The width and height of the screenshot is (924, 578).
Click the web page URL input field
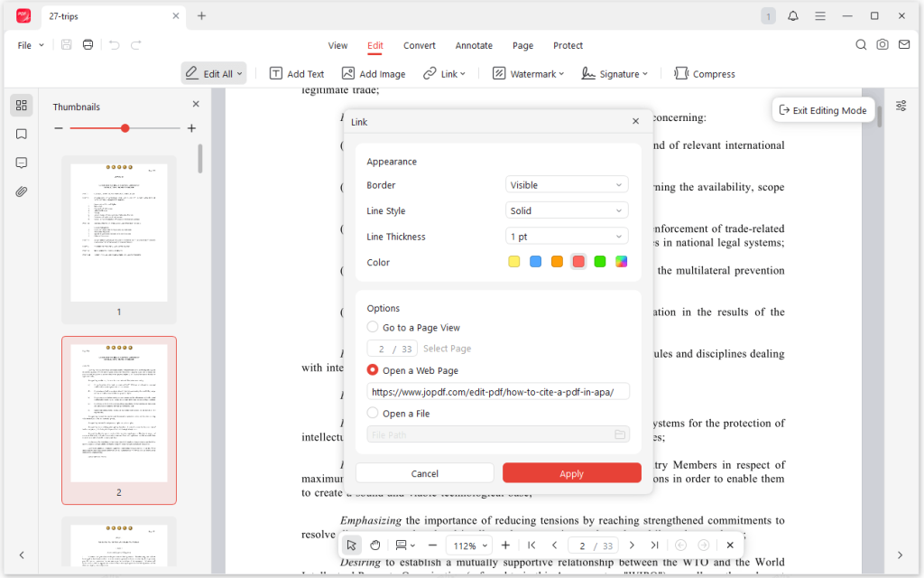click(498, 392)
